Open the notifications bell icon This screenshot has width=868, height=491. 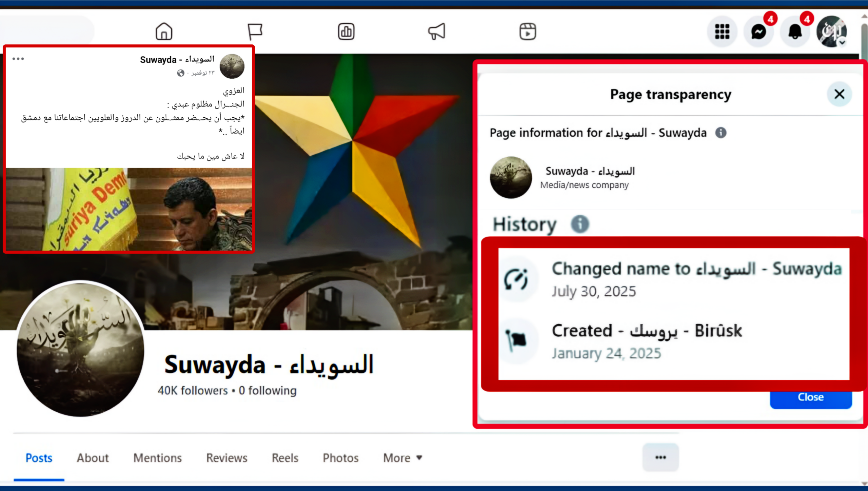coord(795,32)
